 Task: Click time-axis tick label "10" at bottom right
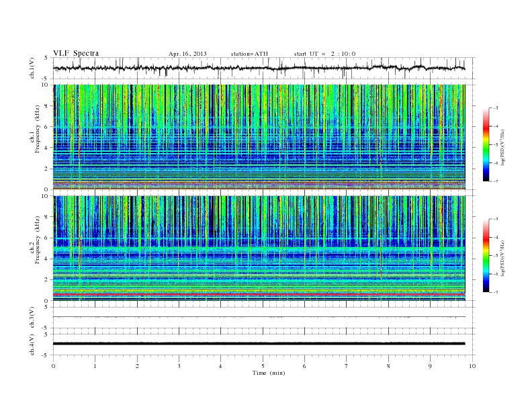472,366
